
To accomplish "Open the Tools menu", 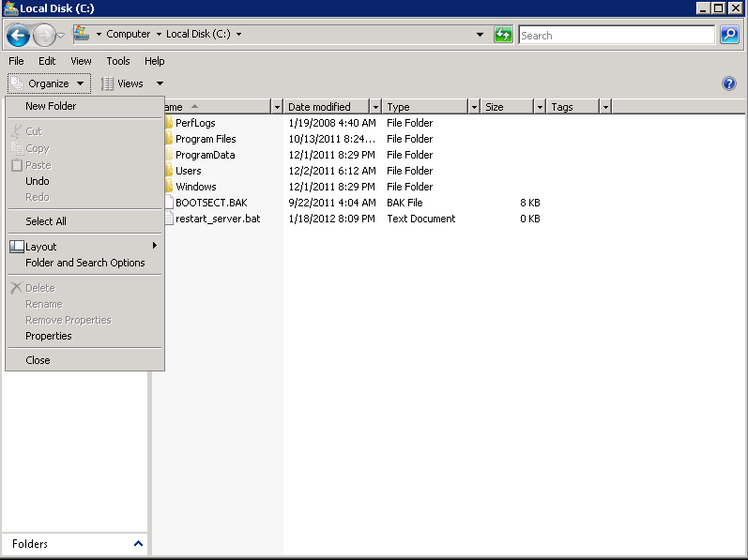I will tap(118, 61).
